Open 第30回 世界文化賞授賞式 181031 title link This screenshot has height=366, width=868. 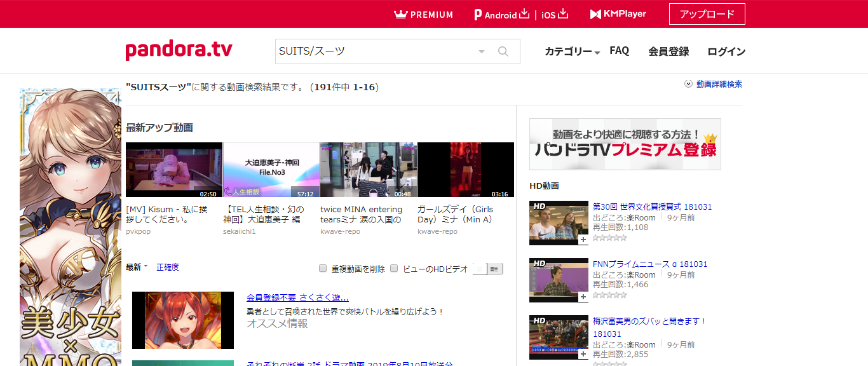[x=653, y=207]
